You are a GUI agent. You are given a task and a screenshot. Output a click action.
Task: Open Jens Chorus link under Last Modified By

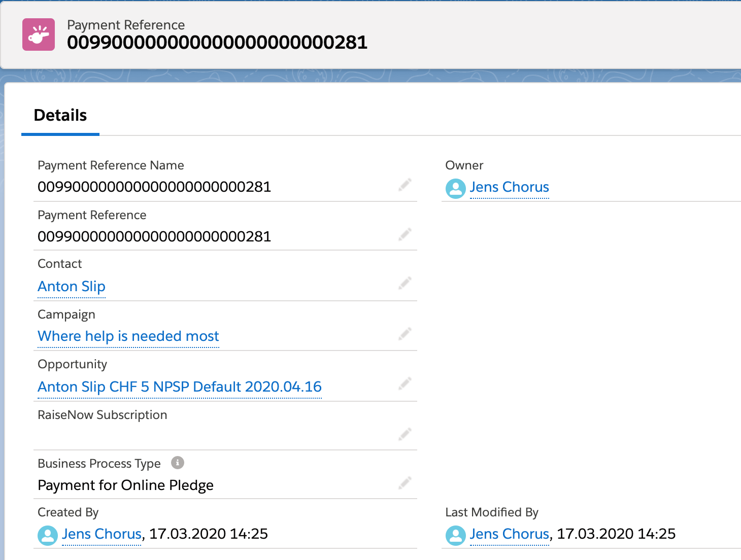click(x=509, y=534)
